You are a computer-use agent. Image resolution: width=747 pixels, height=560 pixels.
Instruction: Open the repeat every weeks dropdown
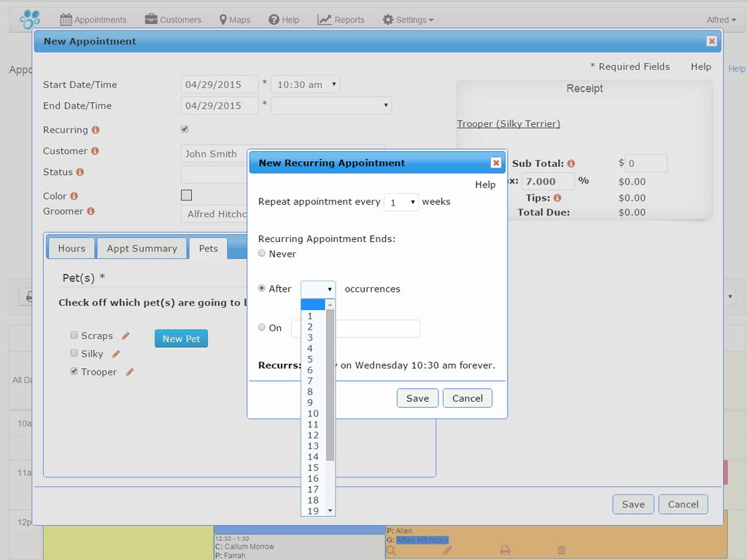click(401, 202)
